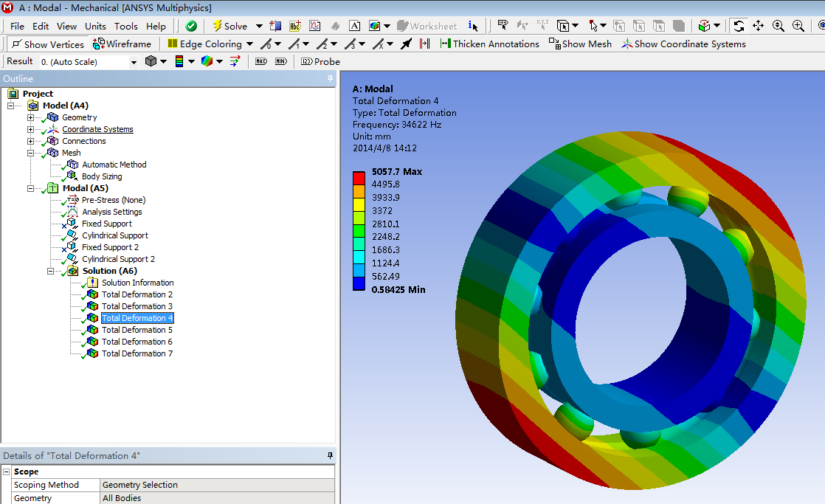Open the Result scale factor dropdown
Screen dimensions: 825x504
pos(134,62)
